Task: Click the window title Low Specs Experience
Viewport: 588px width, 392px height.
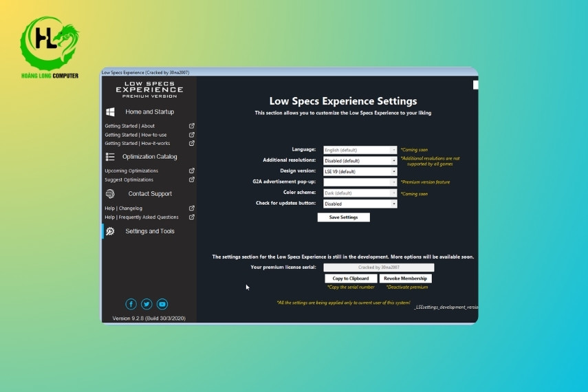Action: (146, 72)
